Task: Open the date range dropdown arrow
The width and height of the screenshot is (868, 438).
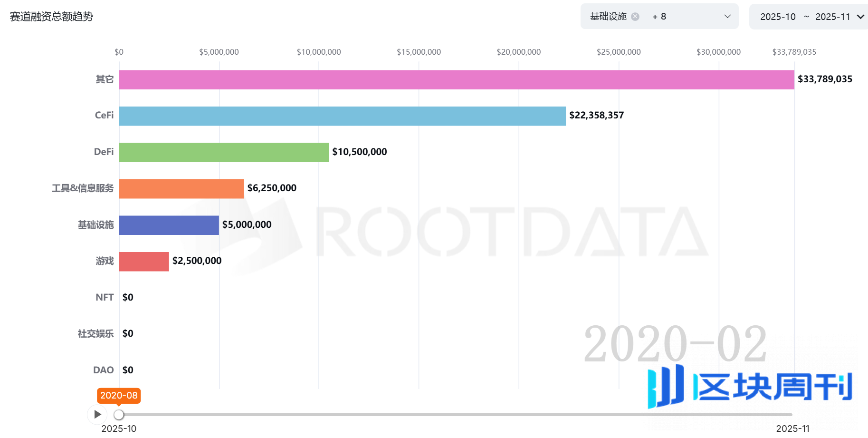Action: tap(860, 17)
